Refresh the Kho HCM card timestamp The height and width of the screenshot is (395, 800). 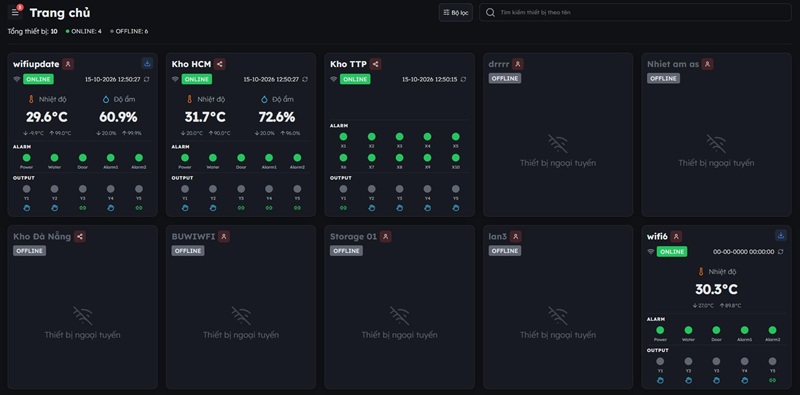click(x=305, y=79)
